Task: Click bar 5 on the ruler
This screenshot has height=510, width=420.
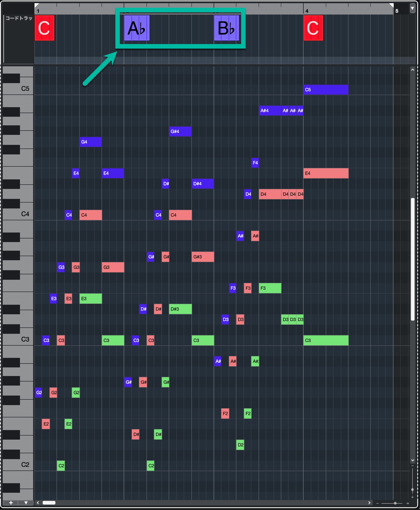Action: pos(397,11)
